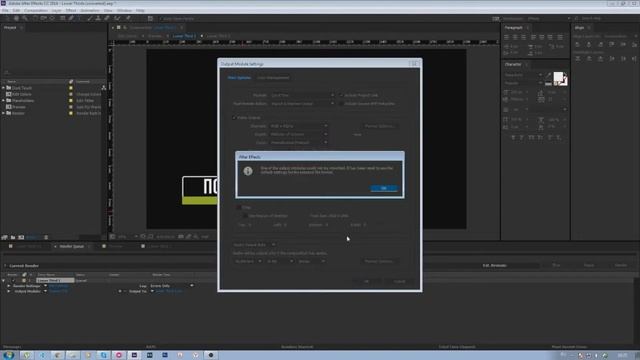The image size is (640, 360).
Task: Expand the Placeholders folder in Project panel
Action: [x=4, y=100]
